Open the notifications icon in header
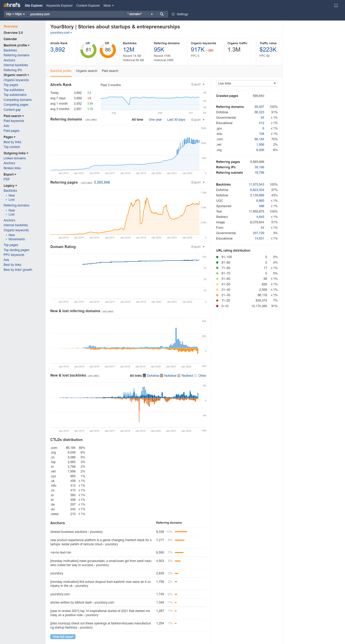 pos(336,6)
